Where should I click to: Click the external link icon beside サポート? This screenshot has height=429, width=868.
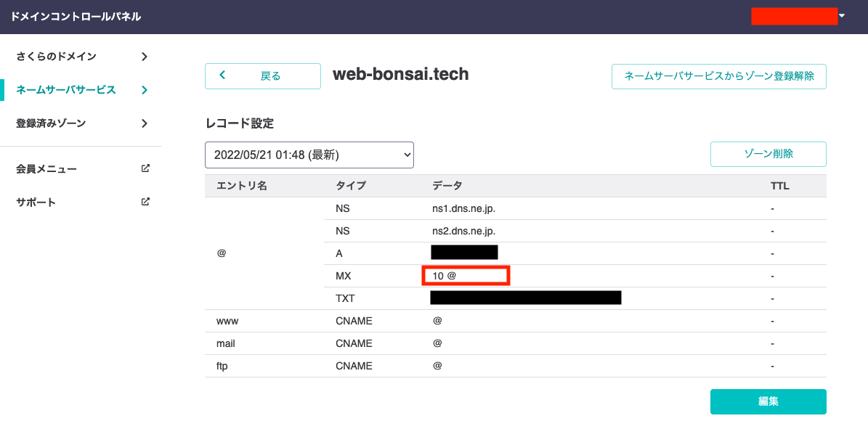point(144,202)
